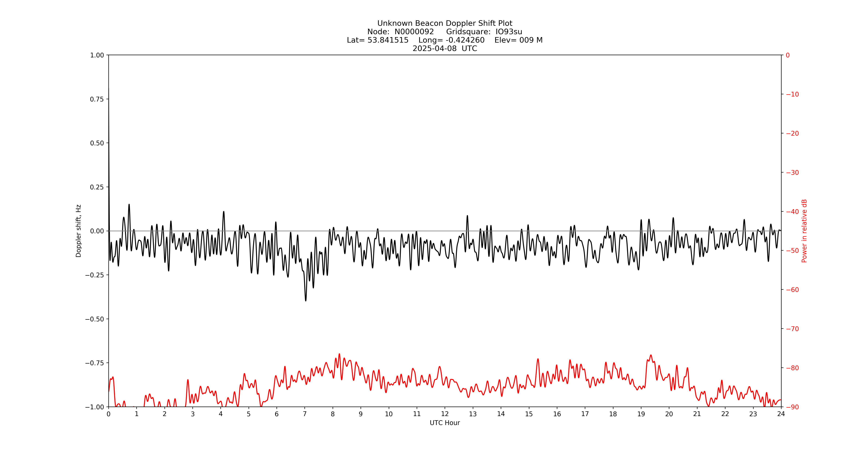Click the x-axis hour tick label '22'
This screenshot has height=457, width=868.
(725, 414)
